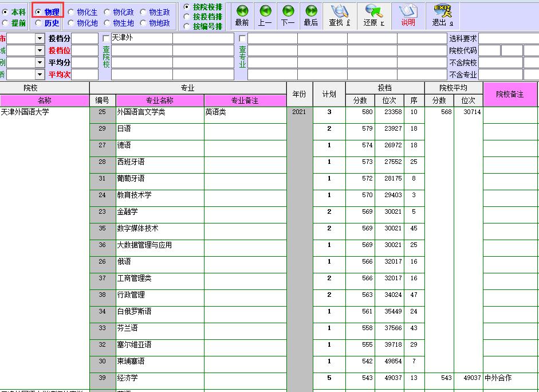Open the 域 dropdown list
Image resolution: width=539 pixels, height=392 pixels.
pyautogui.click(x=38, y=49)
